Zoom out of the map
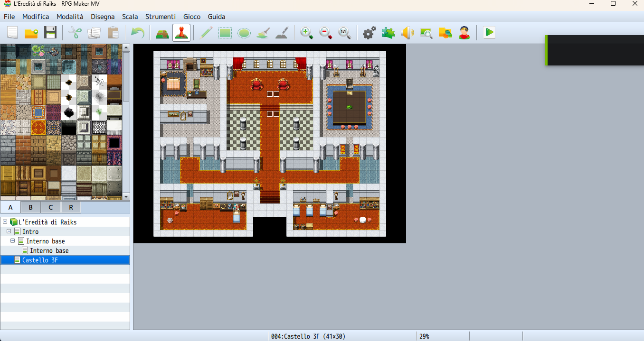 pos(326,33)
